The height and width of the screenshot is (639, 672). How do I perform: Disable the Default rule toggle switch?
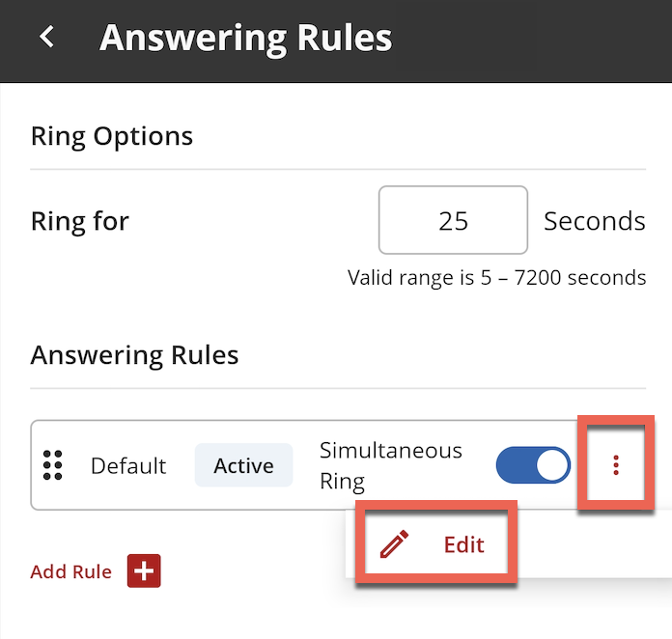(x=533, y=465)
